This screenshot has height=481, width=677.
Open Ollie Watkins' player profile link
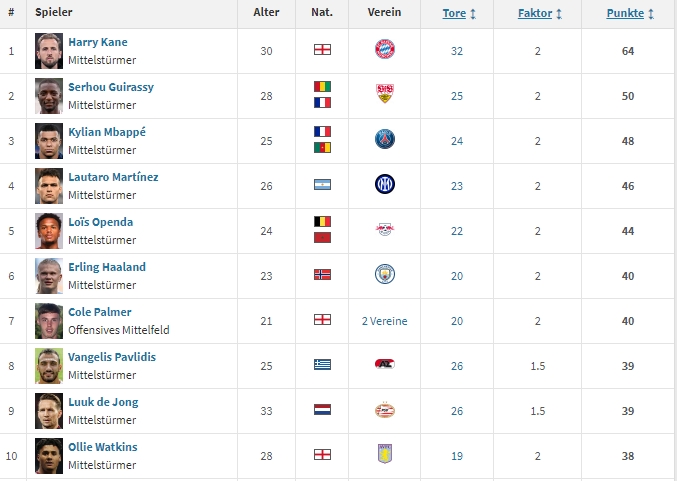click(103, 447)
